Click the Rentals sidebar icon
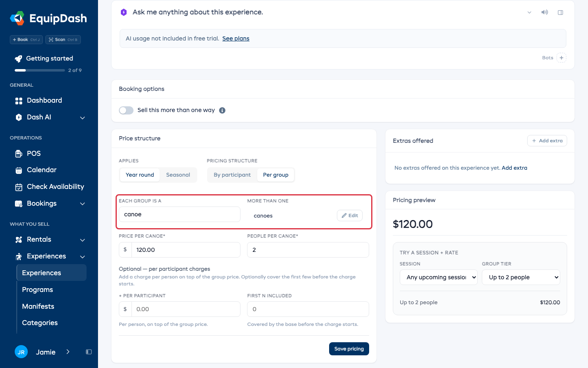The width and height of the screenshot is (588, 368). coord(19,240)
